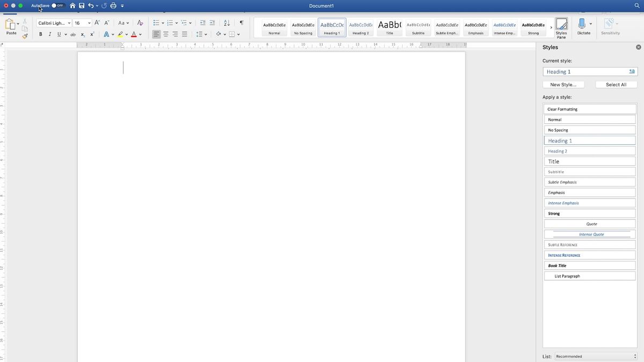Toggle the AutoSave switch
This screenshot has width=644, height=362.
coord(57,5)
